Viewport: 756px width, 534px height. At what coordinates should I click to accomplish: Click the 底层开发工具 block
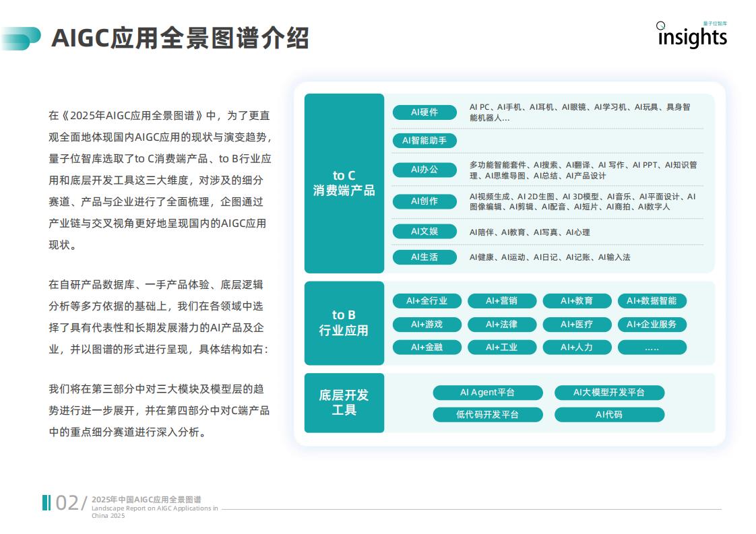pos(344,403)
